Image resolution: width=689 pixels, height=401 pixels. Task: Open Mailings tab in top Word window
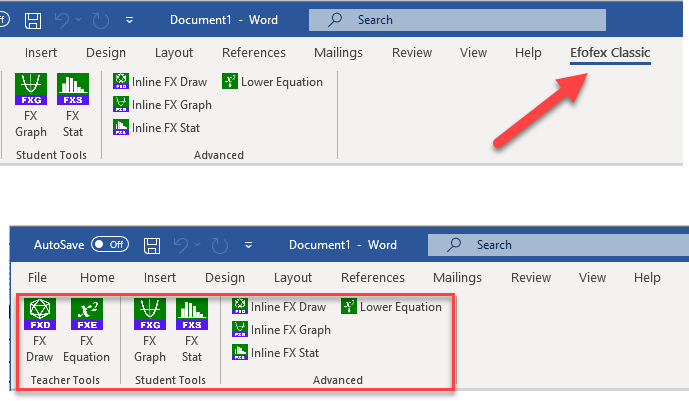338,53
